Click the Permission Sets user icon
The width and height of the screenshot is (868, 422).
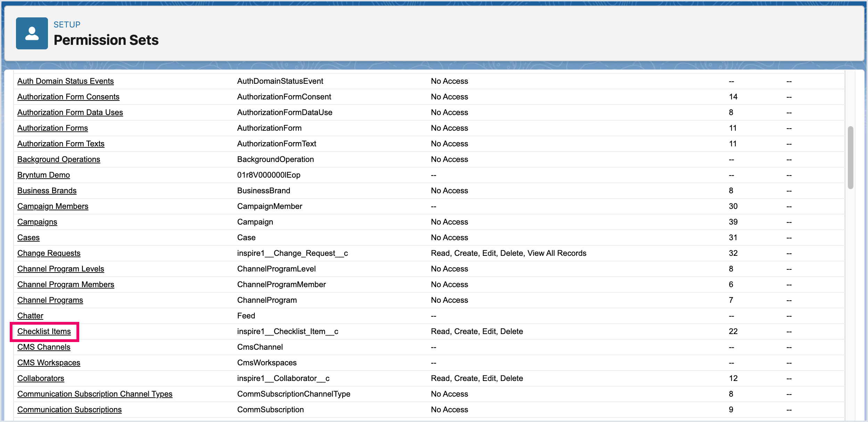[32, 33]
